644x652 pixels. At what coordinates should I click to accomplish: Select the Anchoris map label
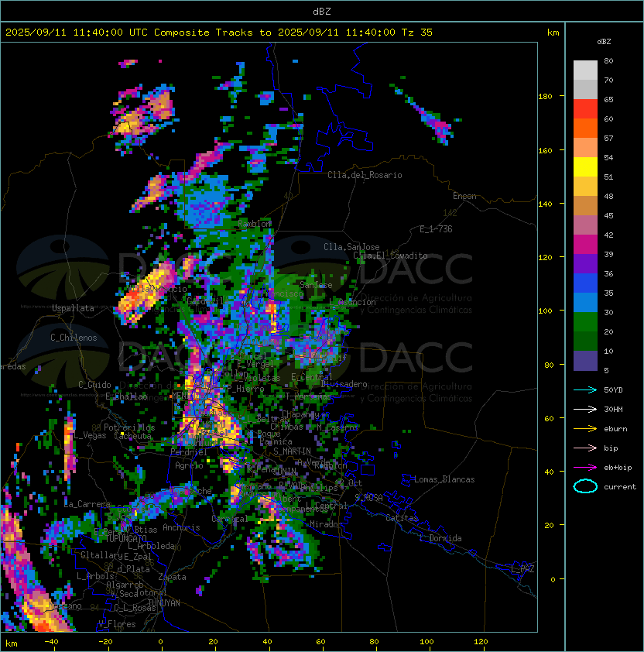pos(181,527)
